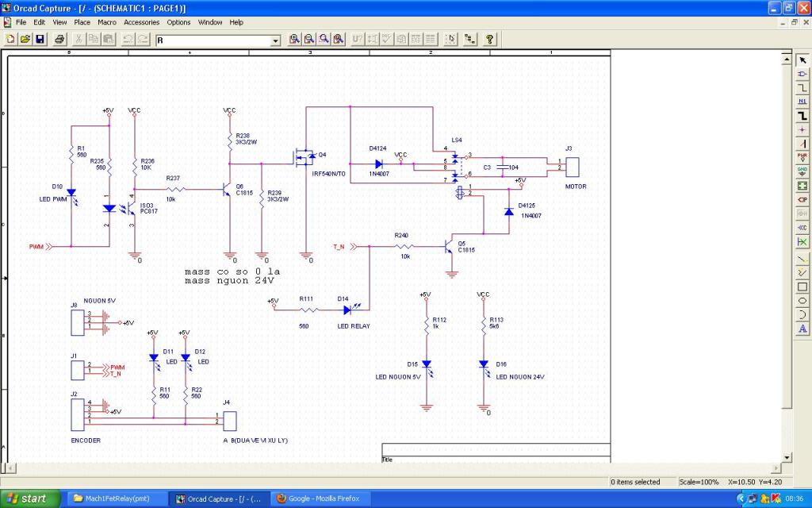Viewport: 812px width, 508px height.
Task: Open the Macro menu
Action: 107,22
